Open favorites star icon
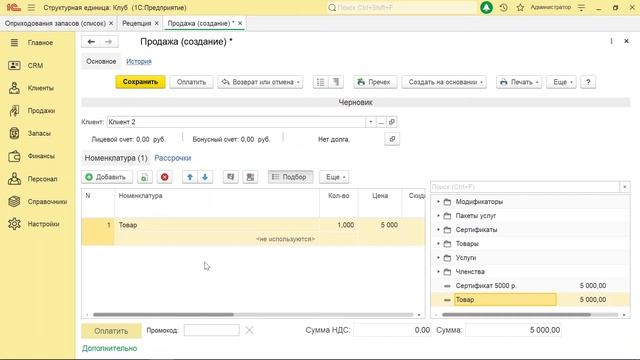The image size is (640, 360). pyautogui.click(x=520, y=7)
